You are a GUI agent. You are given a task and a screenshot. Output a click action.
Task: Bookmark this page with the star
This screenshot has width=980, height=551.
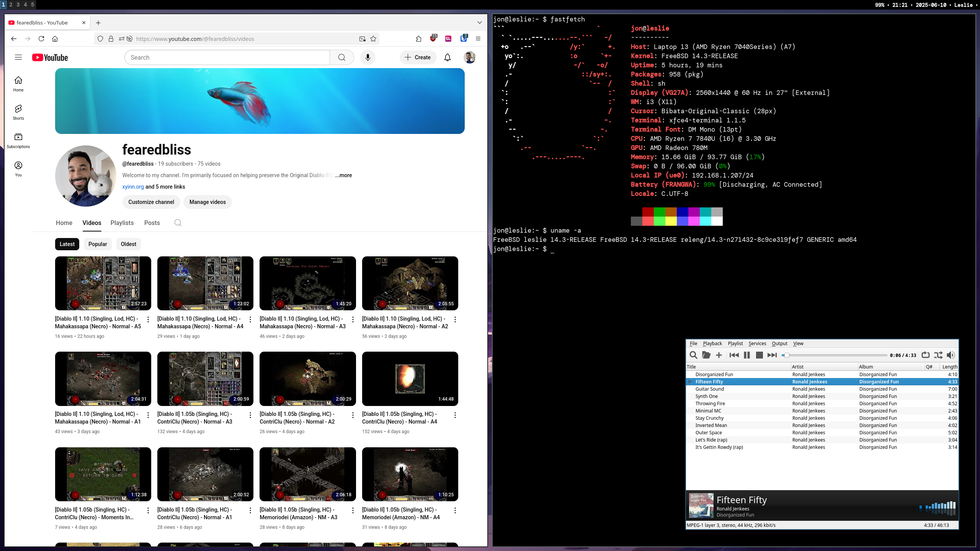click(373, 39)
